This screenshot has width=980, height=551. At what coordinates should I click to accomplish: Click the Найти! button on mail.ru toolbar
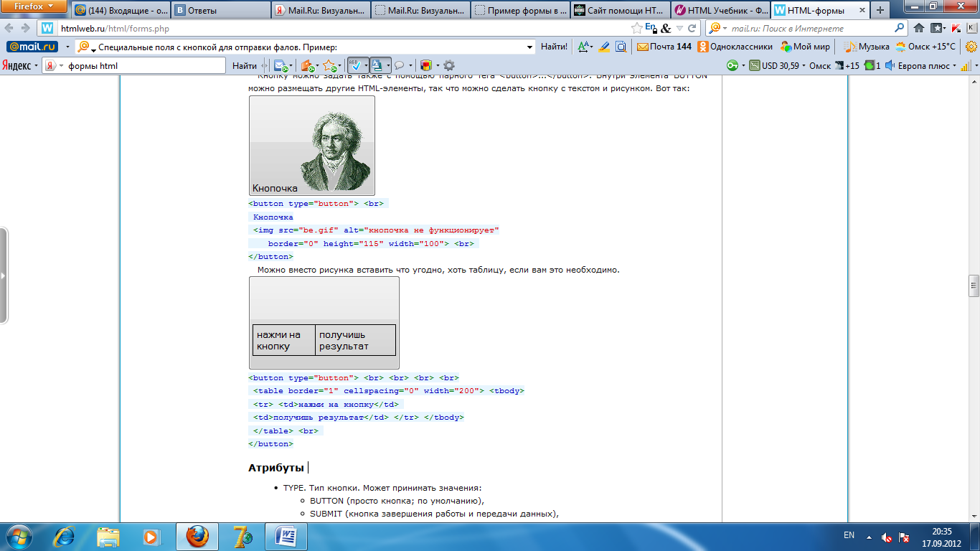coord(554,47)
